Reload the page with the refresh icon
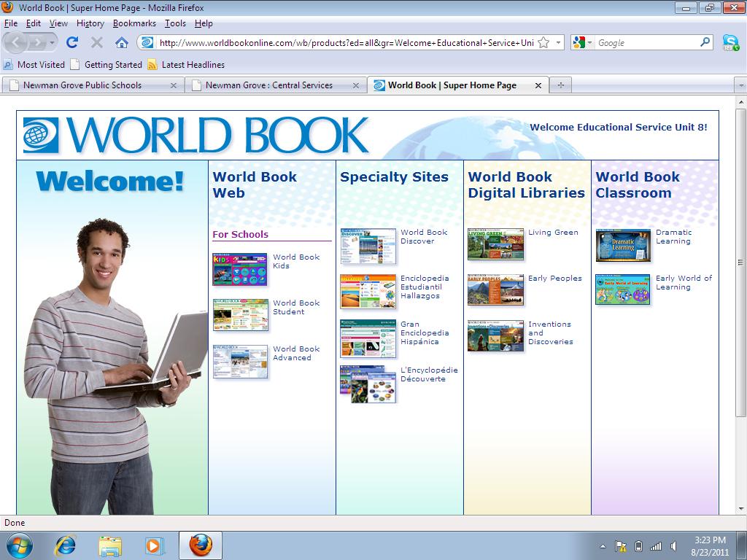The width and height of the screenshot is (747, 560). point(72,42)
